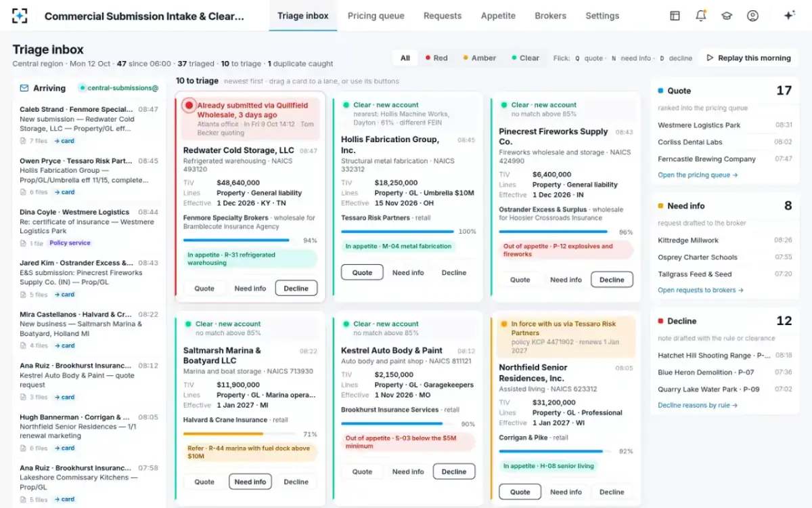Open the Requests tab
This screenshot has width=812, height=508.
[x=443, y=16]
